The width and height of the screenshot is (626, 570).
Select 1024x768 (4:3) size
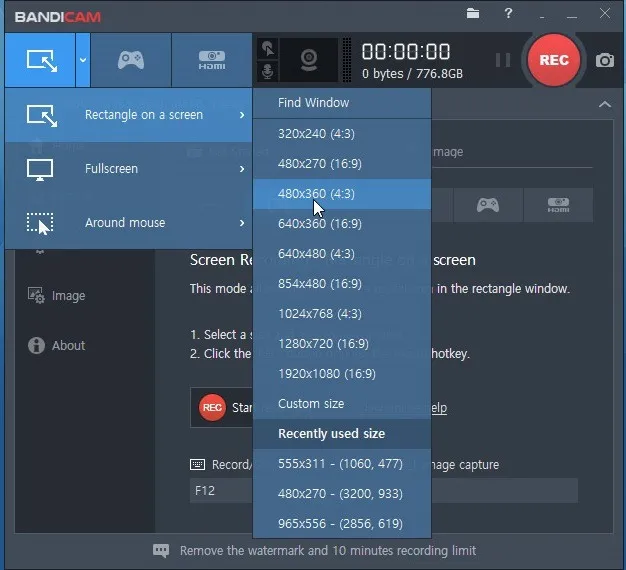[x=342, y=314]
